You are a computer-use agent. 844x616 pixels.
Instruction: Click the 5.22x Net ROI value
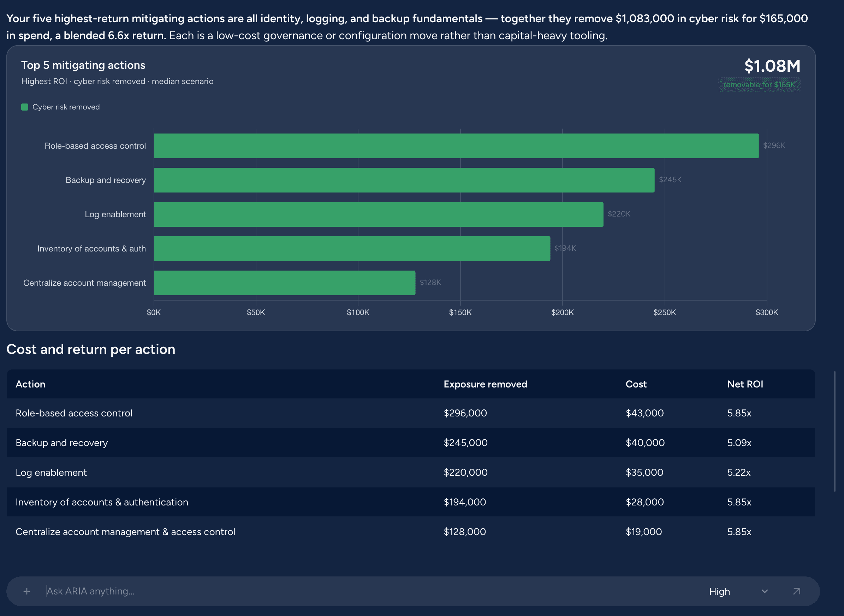point(739,473)
